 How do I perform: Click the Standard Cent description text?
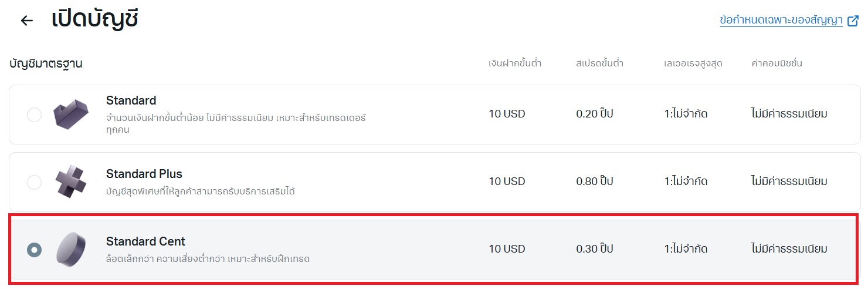tap(208, 258)
